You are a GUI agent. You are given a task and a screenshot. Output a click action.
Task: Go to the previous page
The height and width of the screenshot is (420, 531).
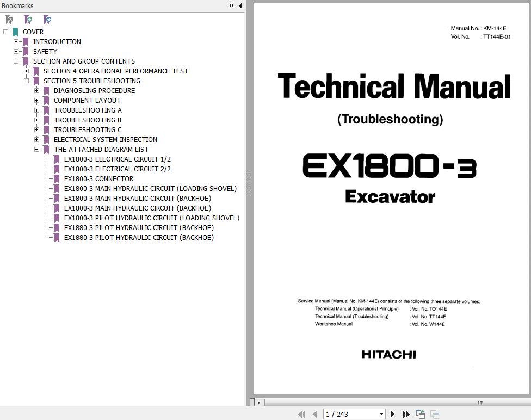point(315,414)
